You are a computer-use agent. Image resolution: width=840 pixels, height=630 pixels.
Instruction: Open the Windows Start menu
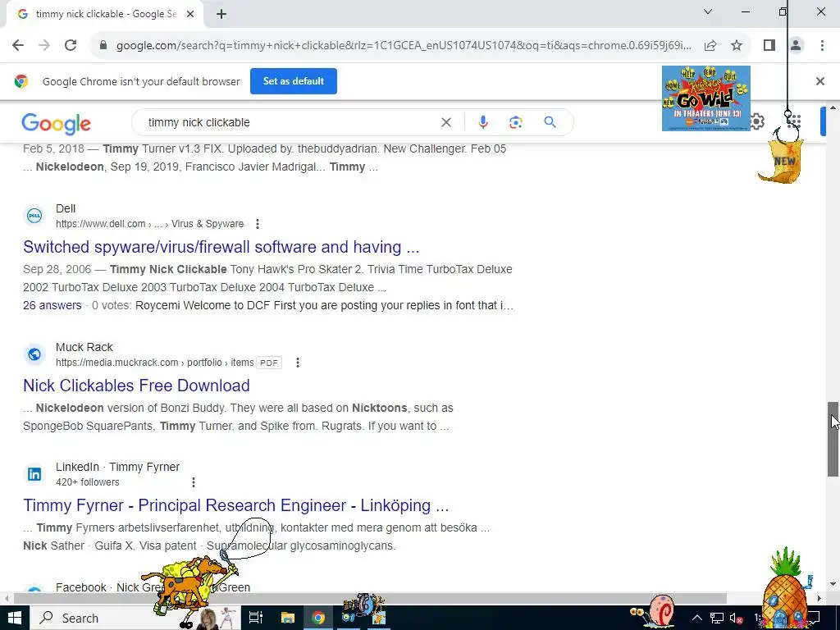pyautogui.click(x=15, y=618)
